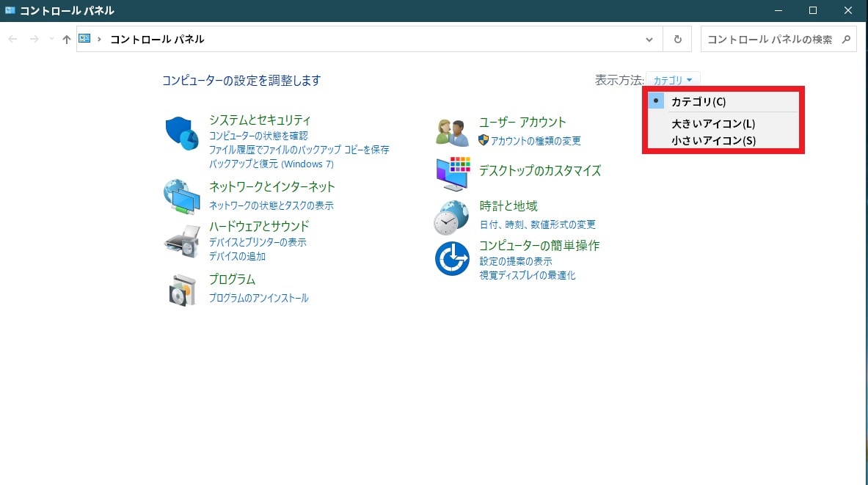The width and height of the screenshot is (868, 485).
Task: Open コンピューターの簡単操作 category
Action: [x=539, y=246]
